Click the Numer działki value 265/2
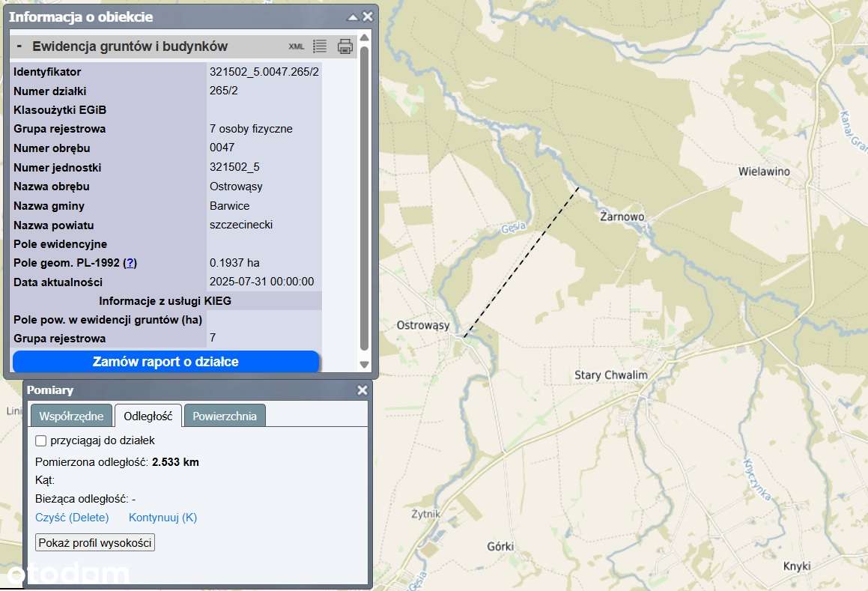Screen dimensions: 868x591 pos(224,91)
